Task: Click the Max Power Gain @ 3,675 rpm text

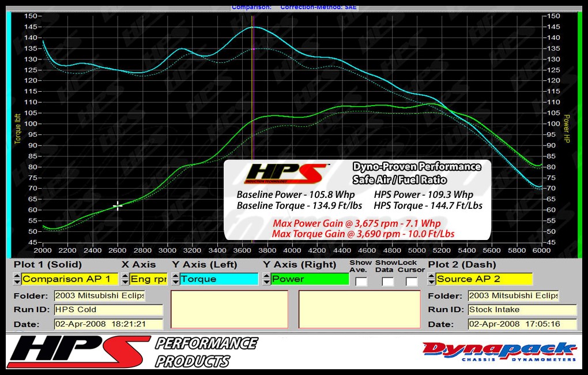Action: coord(356,223)
